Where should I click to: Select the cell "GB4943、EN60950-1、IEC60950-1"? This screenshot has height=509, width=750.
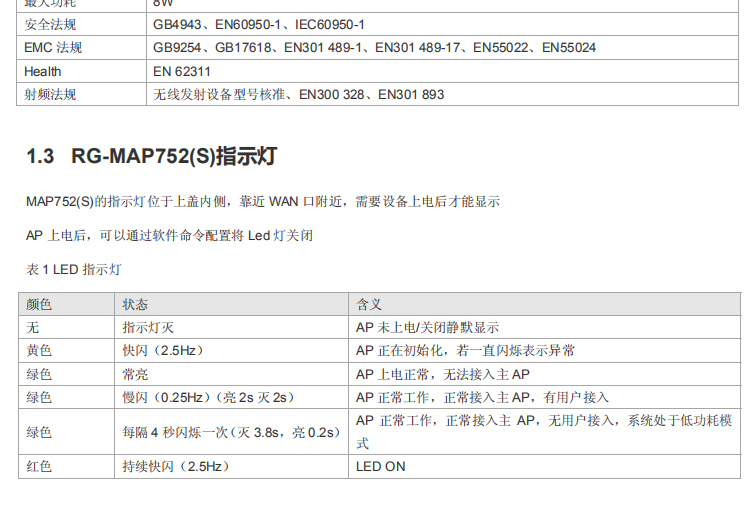pyautogui.click(x=442, y=24)
